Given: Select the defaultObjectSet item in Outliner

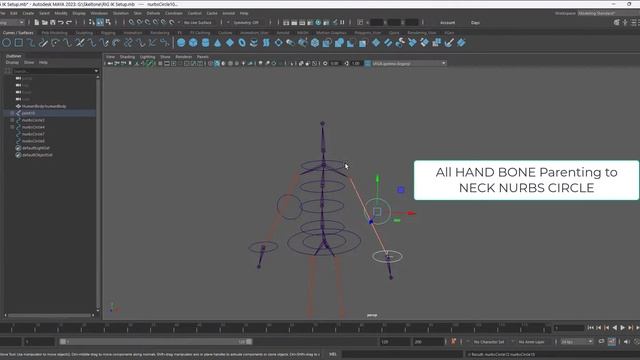Looking at the screenshot, I should point(37,155).
